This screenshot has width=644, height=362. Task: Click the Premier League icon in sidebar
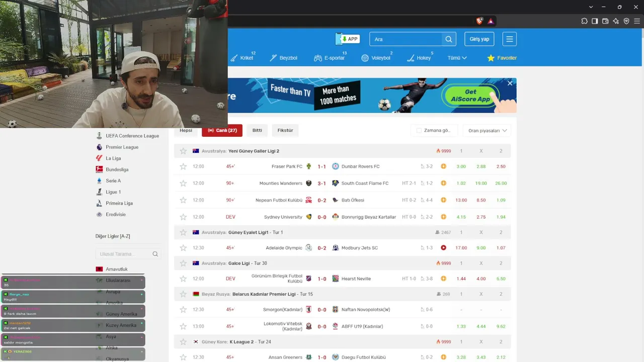coord(99,147)
